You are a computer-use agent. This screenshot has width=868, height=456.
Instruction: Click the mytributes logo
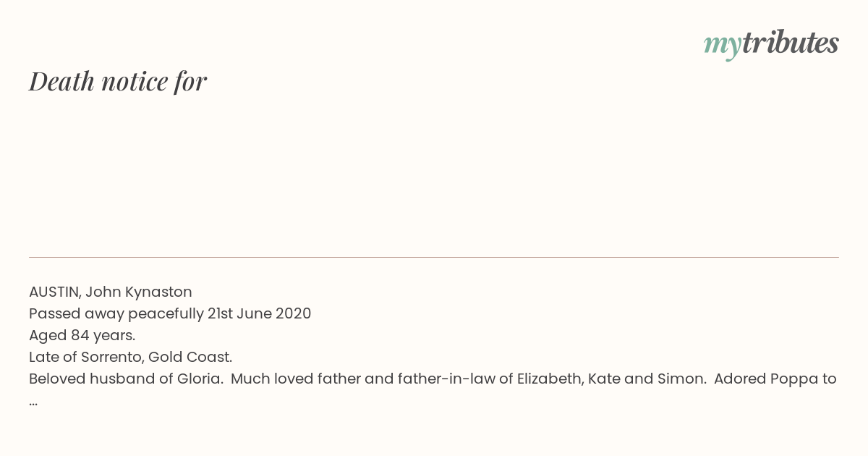tap(771, 44)
